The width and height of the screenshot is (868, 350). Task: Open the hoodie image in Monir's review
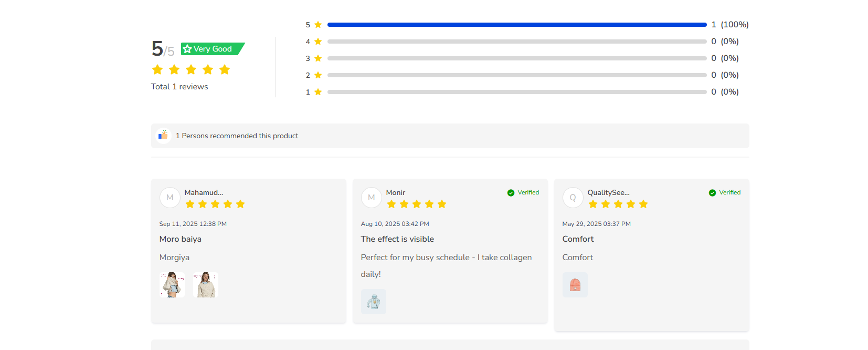click(374, 302)
